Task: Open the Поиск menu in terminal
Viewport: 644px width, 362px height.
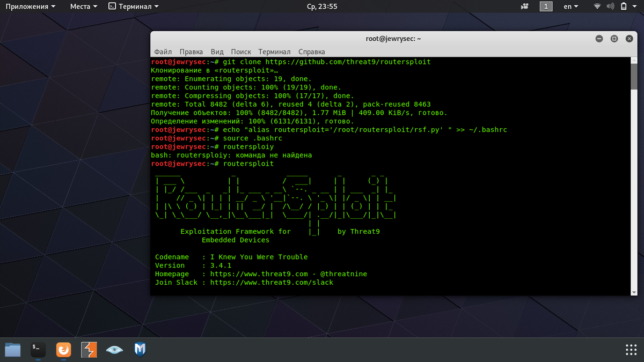Action: tap(241, 52)
